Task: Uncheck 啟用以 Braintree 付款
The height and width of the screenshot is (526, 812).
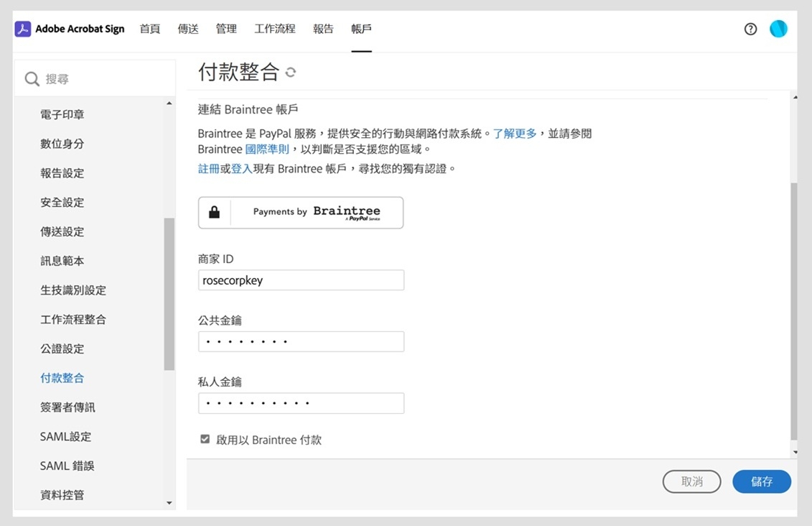Action: tap(205, 439)
